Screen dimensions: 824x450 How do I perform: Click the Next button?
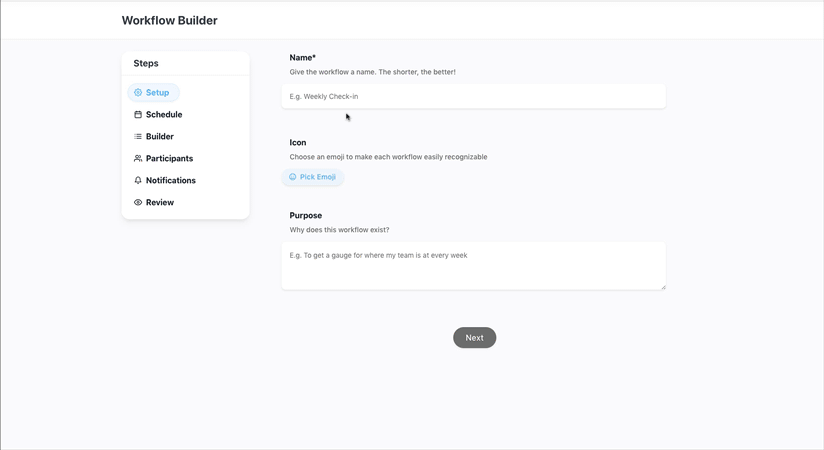[x=475, y=338]
